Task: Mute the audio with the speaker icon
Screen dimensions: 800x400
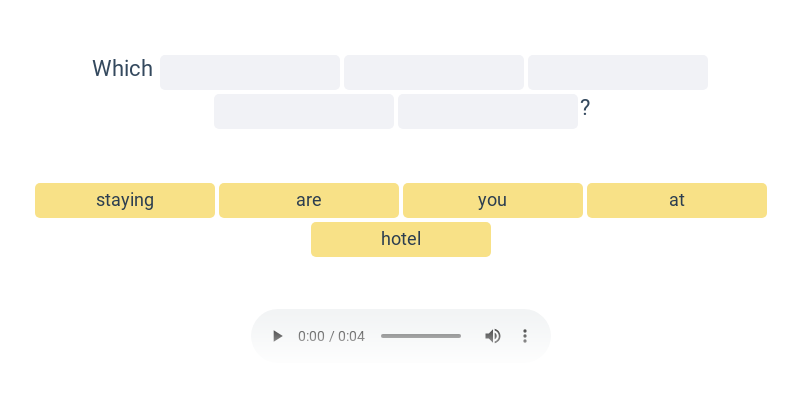Action: (493, 336)
